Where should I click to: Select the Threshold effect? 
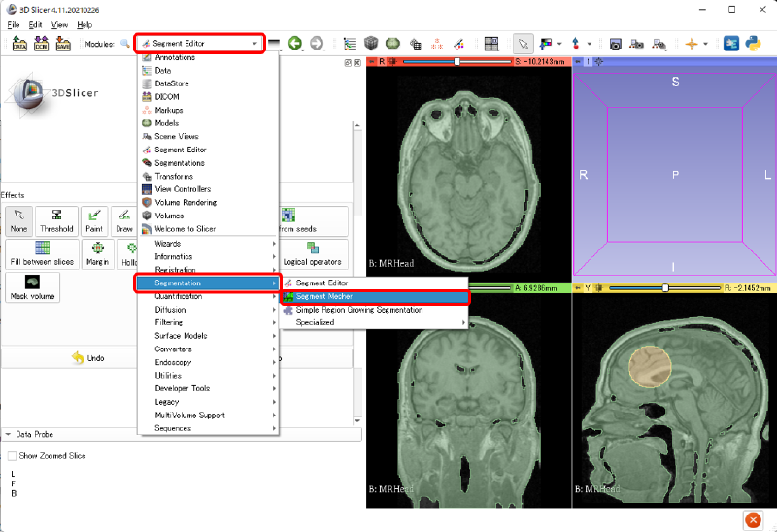click(56, 220)
